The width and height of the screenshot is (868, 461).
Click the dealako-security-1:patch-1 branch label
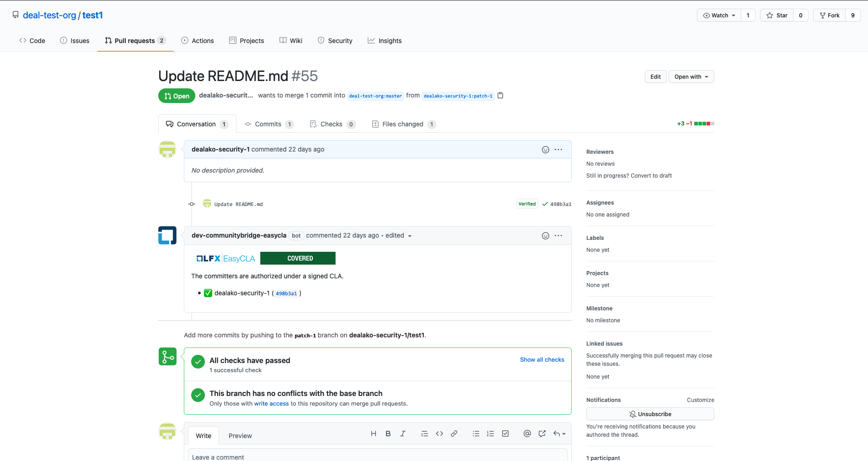click(458, 96)
